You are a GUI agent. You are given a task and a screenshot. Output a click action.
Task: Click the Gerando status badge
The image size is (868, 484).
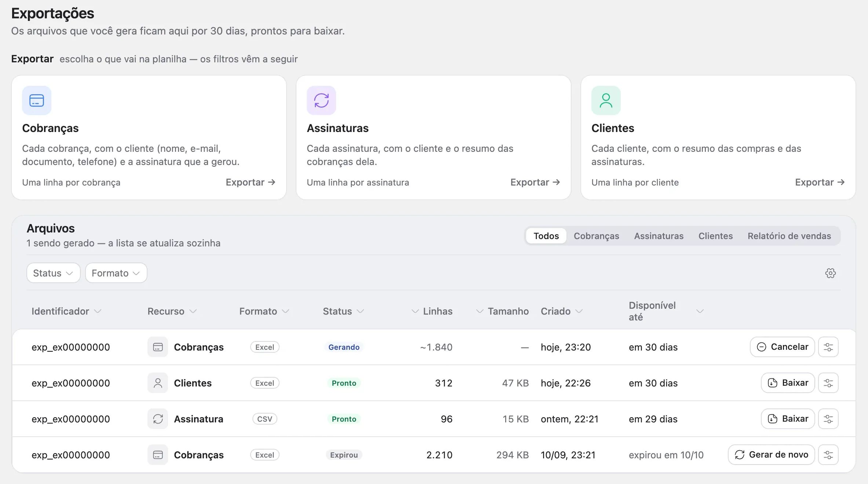coord(344,347)
